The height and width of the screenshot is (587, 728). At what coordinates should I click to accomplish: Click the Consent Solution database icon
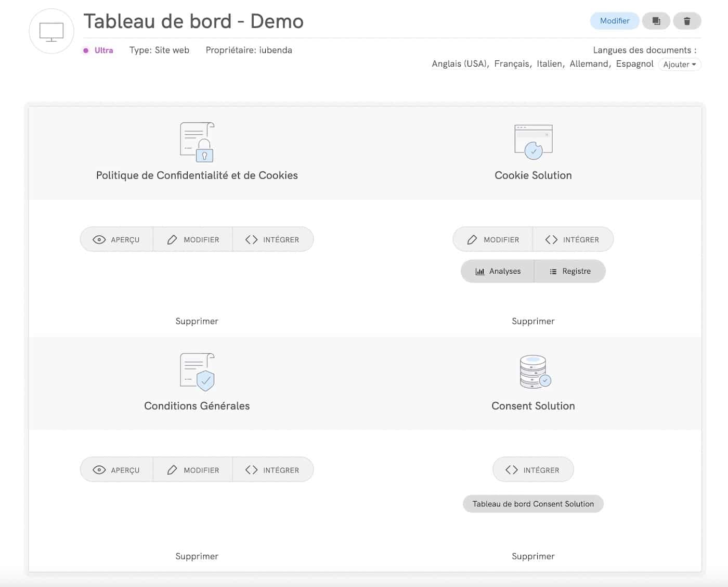coord(535,372)
